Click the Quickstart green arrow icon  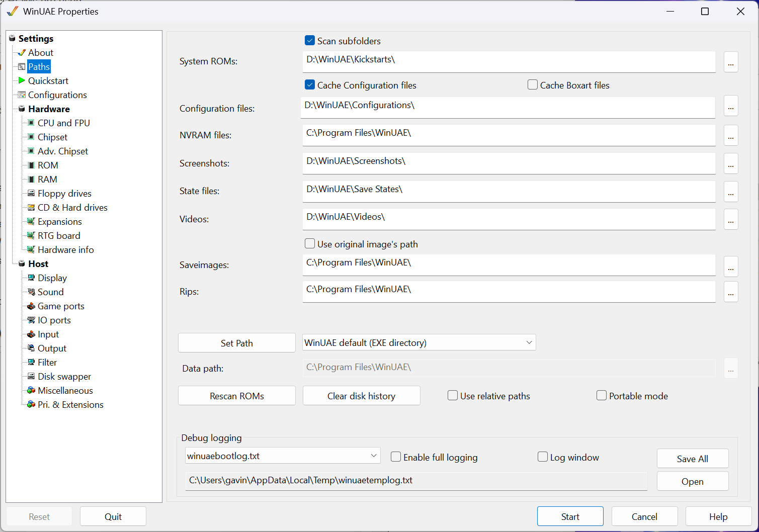22,80
